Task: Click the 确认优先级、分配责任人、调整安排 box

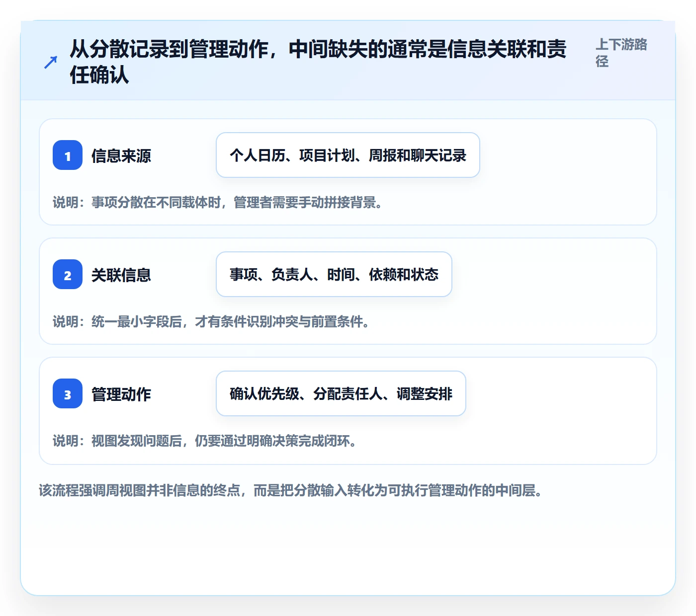Action: point(341,393)
